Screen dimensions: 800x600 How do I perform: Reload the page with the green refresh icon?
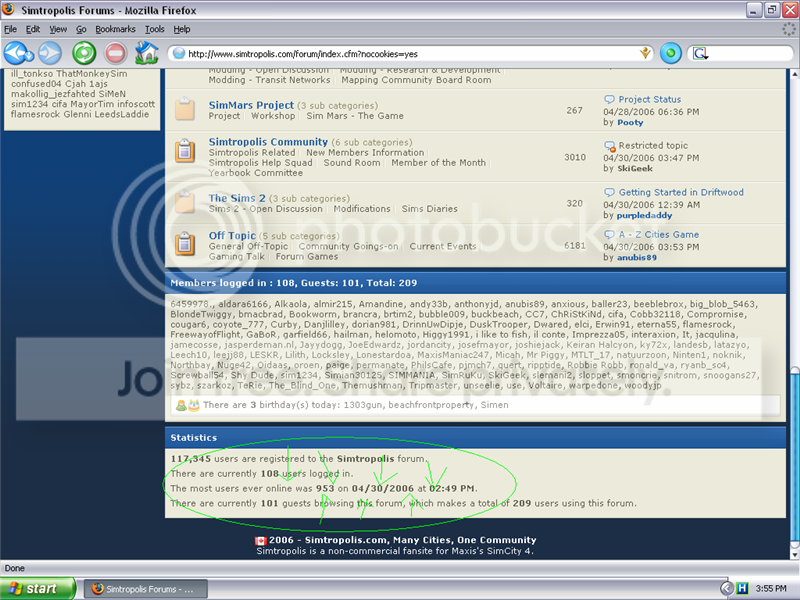coord(84,53)
